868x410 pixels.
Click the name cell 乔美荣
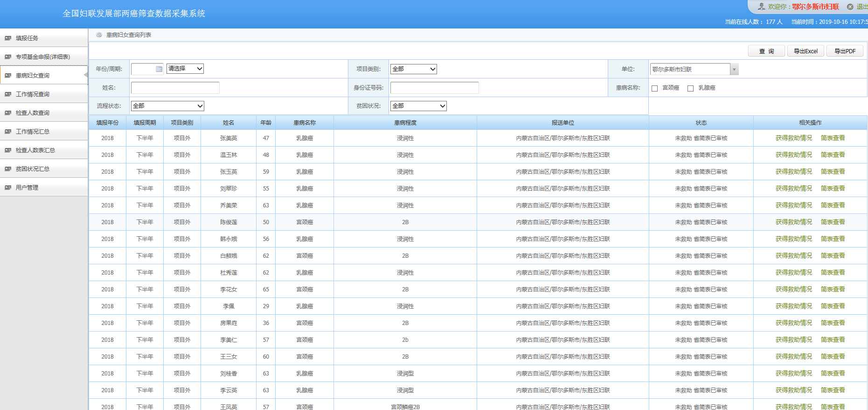click(x=229, y=205)
